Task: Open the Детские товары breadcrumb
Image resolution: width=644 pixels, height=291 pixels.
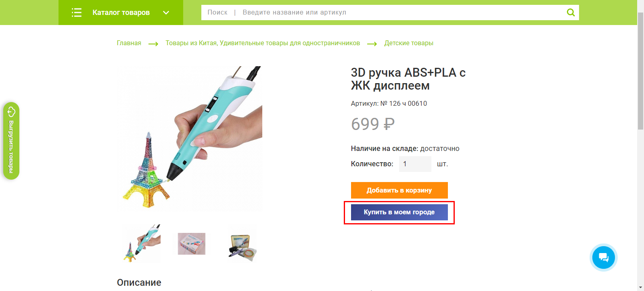Action: [409, 43]
